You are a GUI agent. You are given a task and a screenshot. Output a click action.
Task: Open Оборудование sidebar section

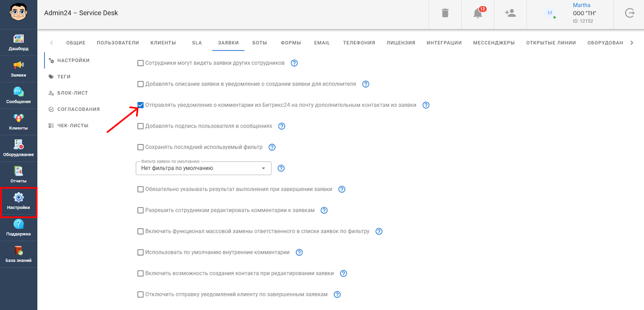pyautogui.click(x=19, y=148)
